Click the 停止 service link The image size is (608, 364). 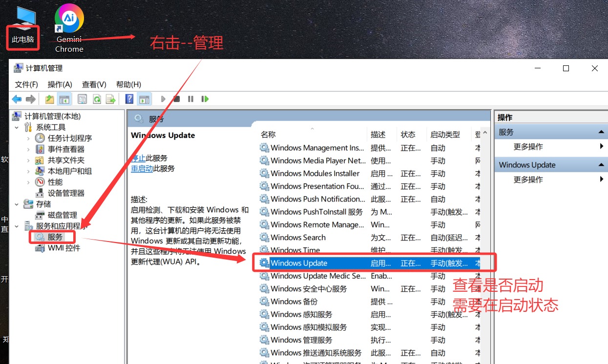click(138, 158)
